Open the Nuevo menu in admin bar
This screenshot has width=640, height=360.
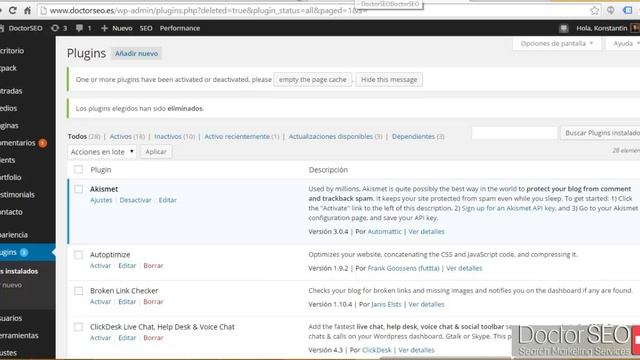click(x=122, y=28)
